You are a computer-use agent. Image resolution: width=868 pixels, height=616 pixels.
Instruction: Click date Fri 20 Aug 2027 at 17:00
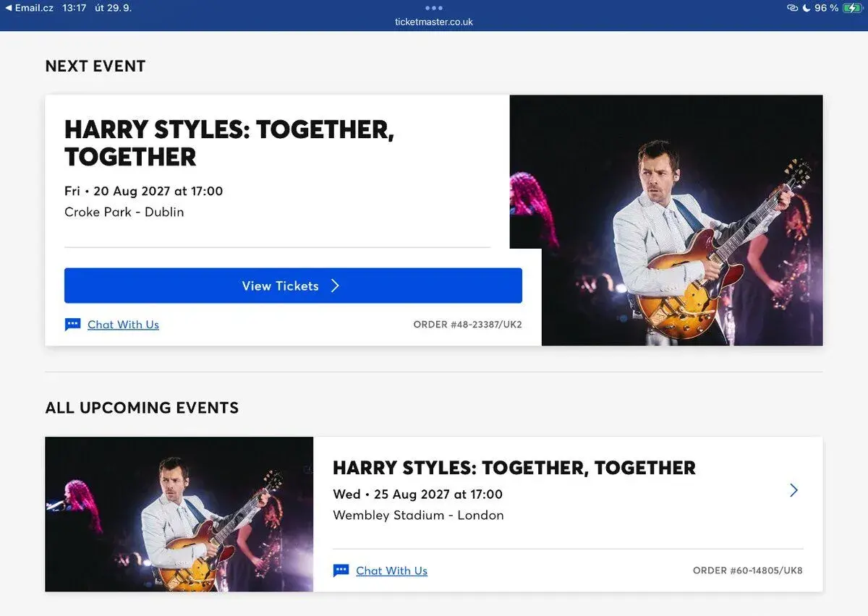(x=144, y=191)
